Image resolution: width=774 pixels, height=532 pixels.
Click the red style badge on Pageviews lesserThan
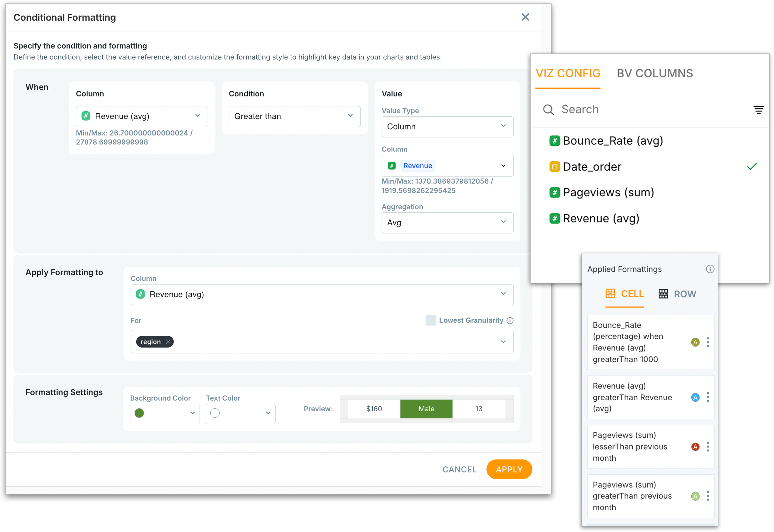(x=695, y=447)
